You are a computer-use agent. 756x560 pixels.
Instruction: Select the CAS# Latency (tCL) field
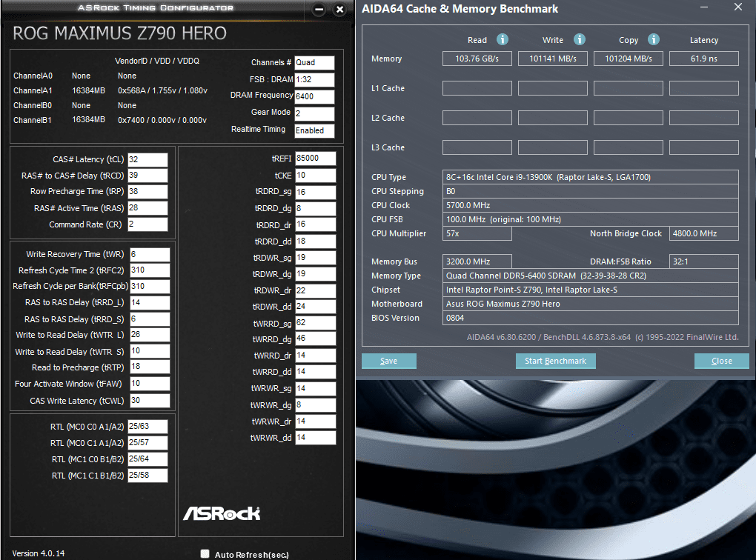pos(147,159)
